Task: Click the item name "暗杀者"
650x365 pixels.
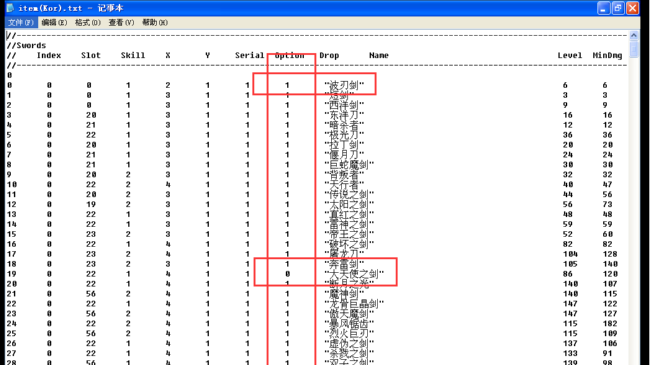Action: pos(344,125)
